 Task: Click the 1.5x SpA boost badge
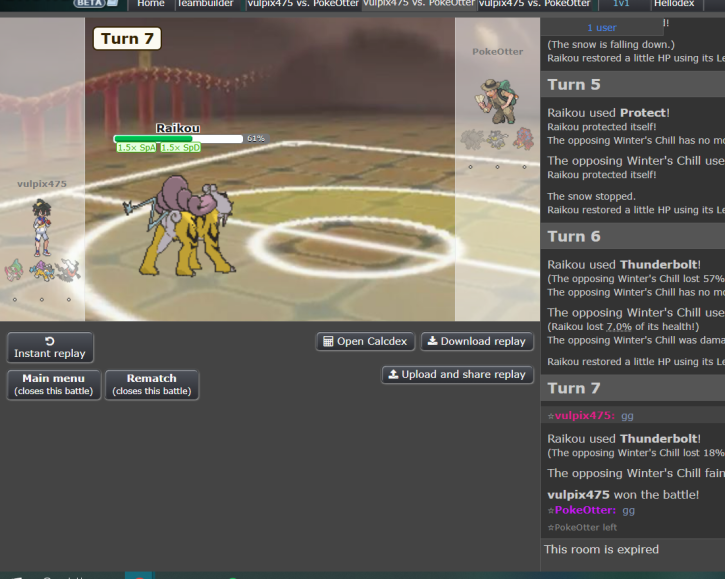(x=136, y=148)
